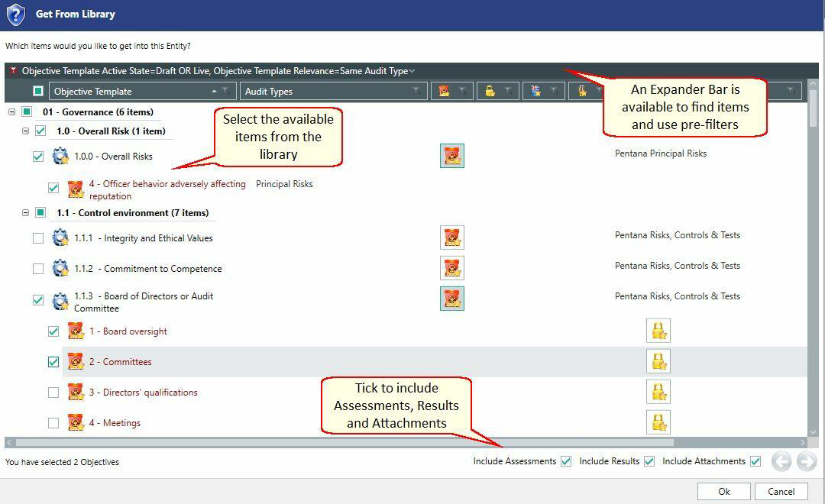Click risk icon for Commitment to Competence row
This screenshot has width=825, height=504.
(x=452, y=268)
